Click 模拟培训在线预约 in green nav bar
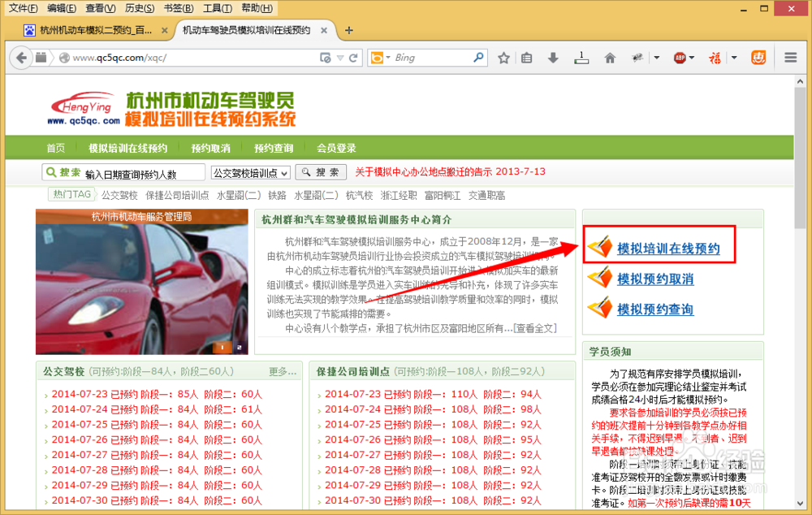Image resolution: width=812 pixels, height=515 pixels. [x=128, y=148]
